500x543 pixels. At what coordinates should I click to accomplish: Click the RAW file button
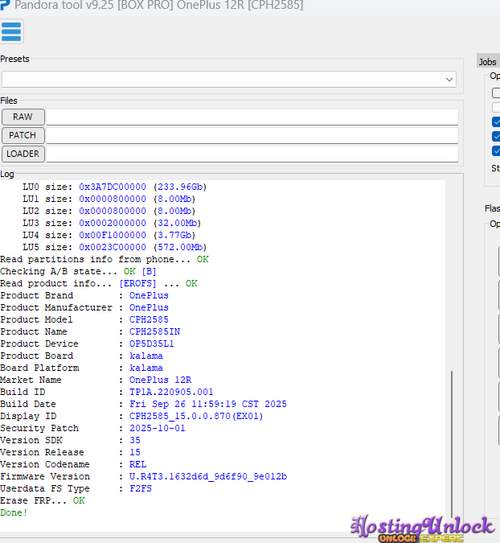pyautogui.click(x=23, y=117)
